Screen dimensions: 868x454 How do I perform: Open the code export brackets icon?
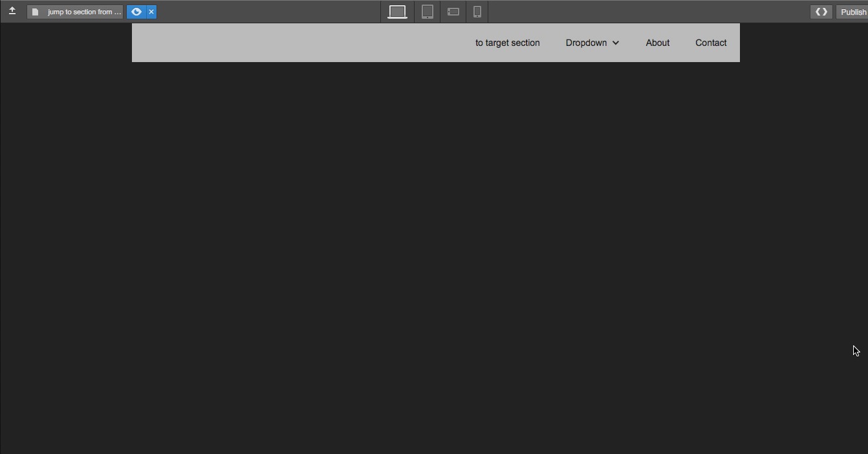(x=821, y=12)
